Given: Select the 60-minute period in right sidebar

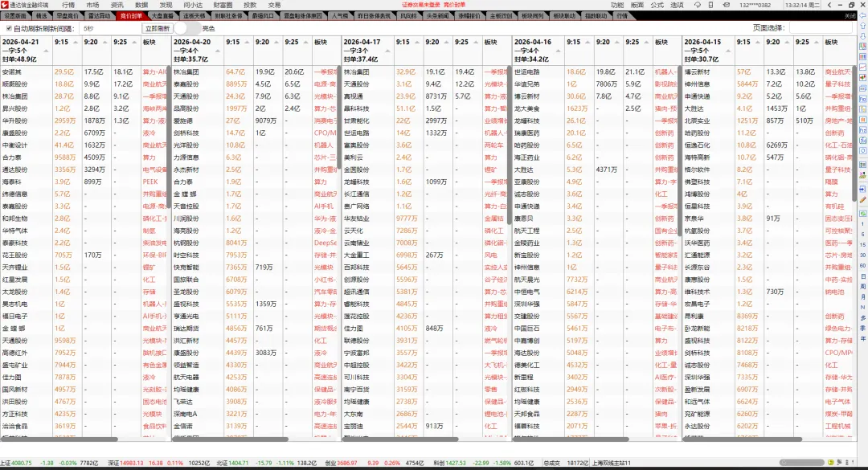Looking at the screenshot, I should [863, 265].
